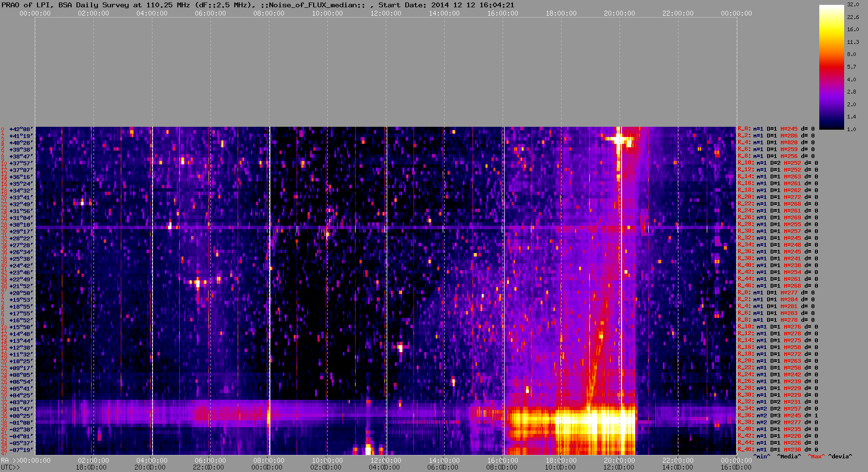868x472 pixels.
Task: Click the +27°28' declination label
Action: point(21,245)
